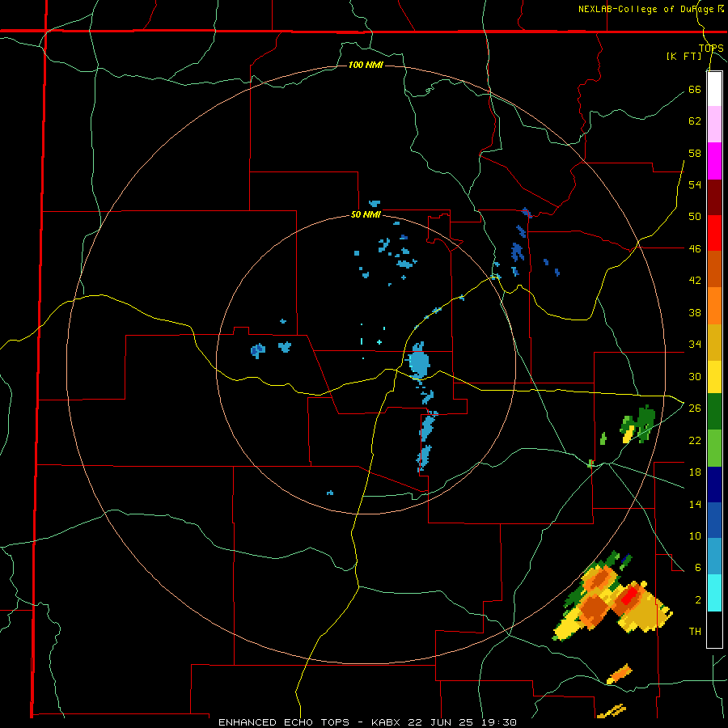Click the 100 NMI range ring label

pos(366,65)
